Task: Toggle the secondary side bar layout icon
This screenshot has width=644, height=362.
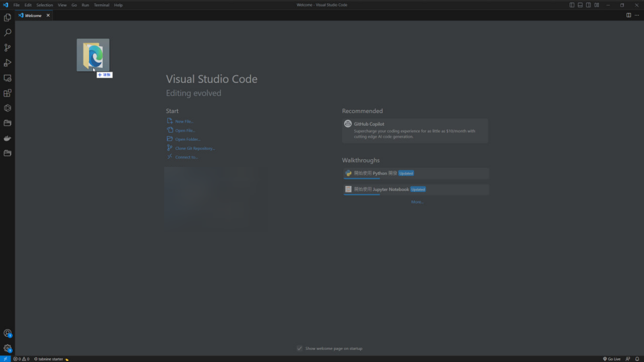Action: click(x=588, y=5)
